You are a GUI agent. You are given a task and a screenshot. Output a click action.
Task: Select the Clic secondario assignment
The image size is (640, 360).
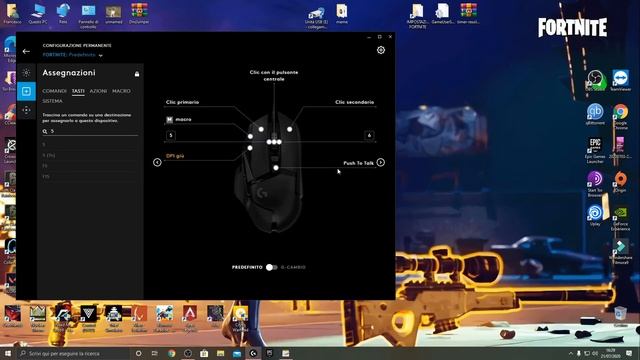[354, 102]
